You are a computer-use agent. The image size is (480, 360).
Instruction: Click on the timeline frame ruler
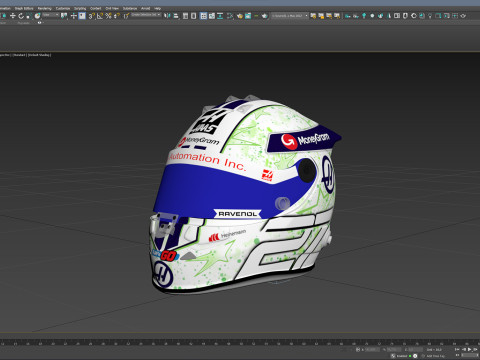tap(240, 342)
